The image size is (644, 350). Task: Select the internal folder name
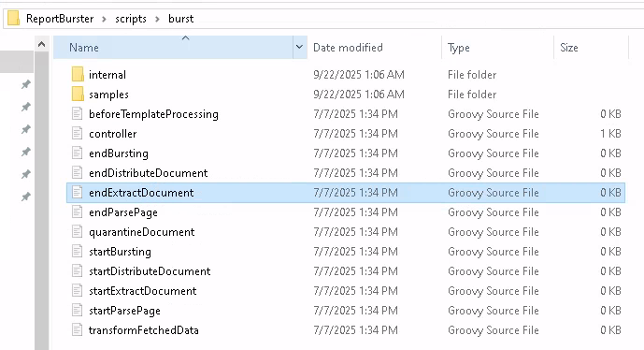[x=107, y=75]
